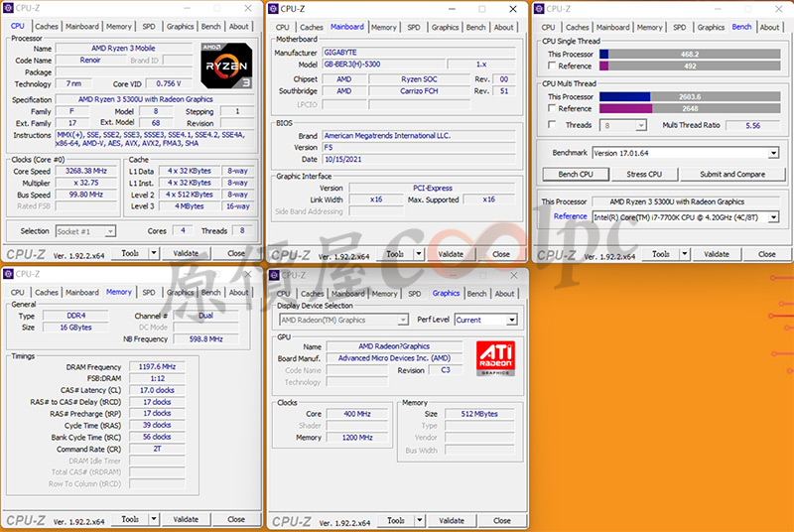Click the multi thread Reference 2648 bar
Viewport: 794px width, 532px height.
click(690, 108)
